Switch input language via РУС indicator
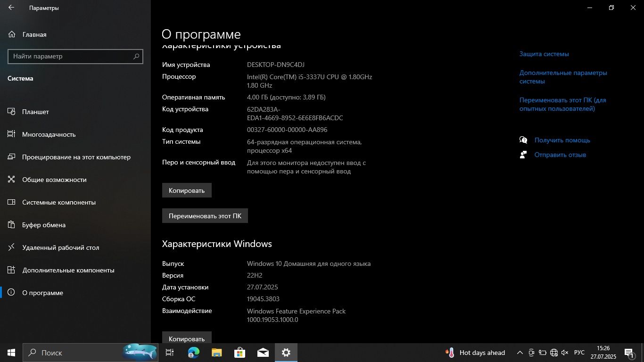This screenshot has height=362, width=644. pos(579,353)
